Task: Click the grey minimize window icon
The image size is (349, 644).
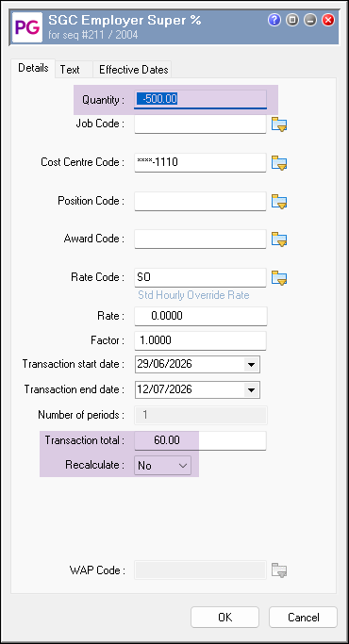Action: click(x=310, y=20)
